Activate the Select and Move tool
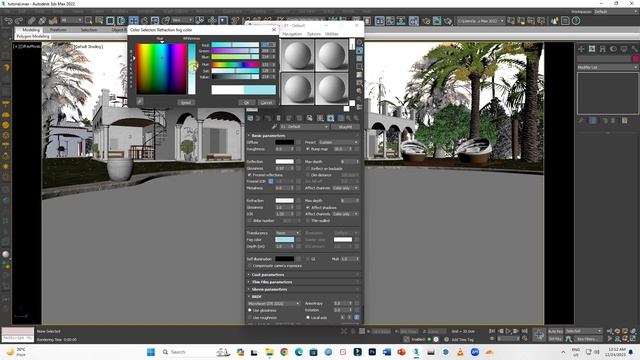 (x=133, y=20)
